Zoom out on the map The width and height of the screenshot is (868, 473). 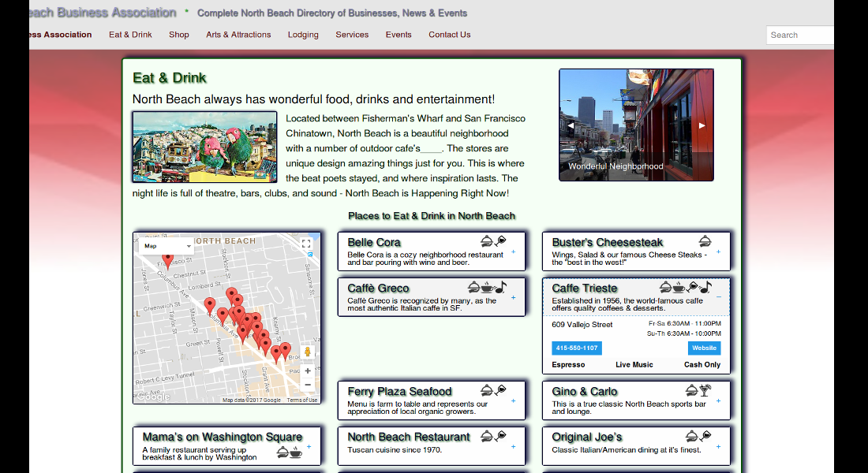click(308, 385)
